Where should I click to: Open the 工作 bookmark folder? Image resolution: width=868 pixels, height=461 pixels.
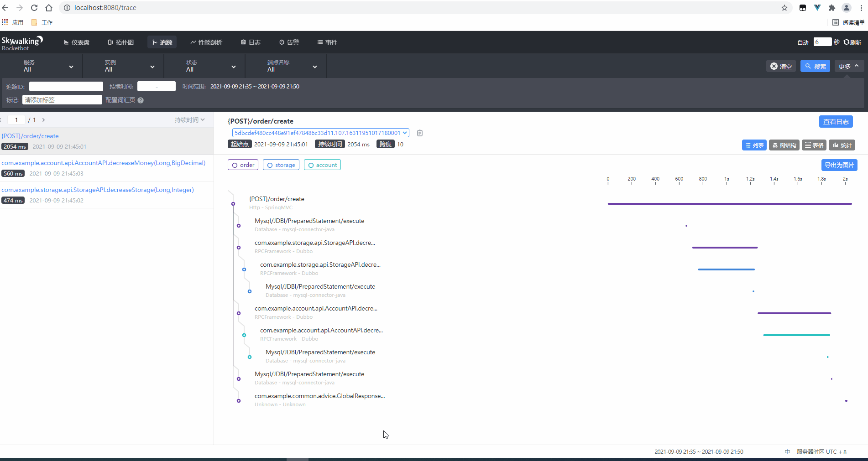(42, 22)
